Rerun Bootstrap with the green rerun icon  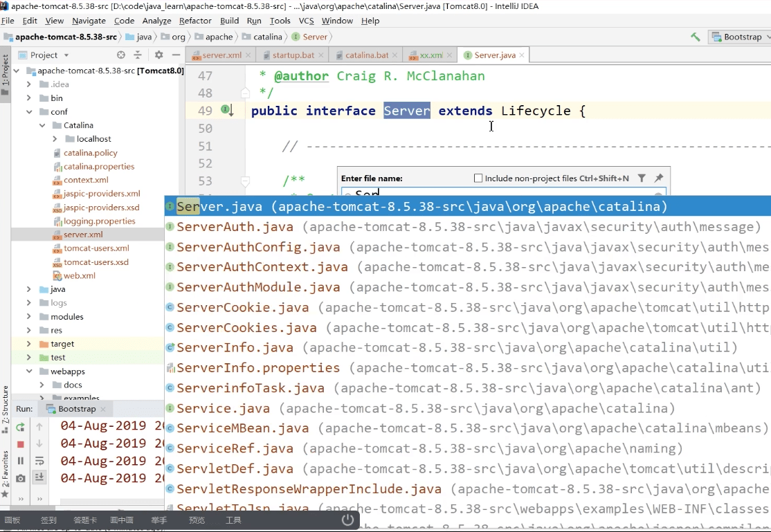click(21, 427)
